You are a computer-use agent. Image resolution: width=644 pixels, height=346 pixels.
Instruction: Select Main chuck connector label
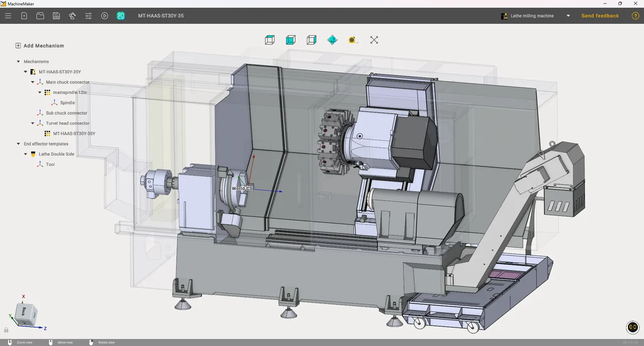[x=67, y=82]
